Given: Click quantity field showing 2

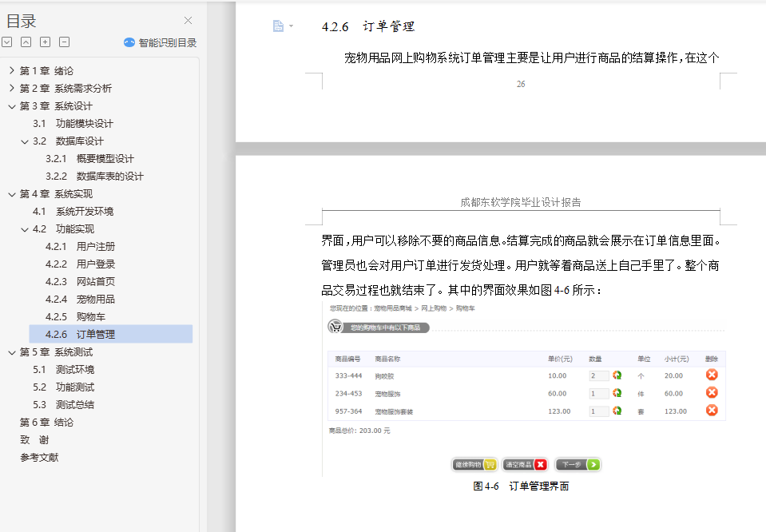Looking at the screenshot, I should click(x=599, y=375).
